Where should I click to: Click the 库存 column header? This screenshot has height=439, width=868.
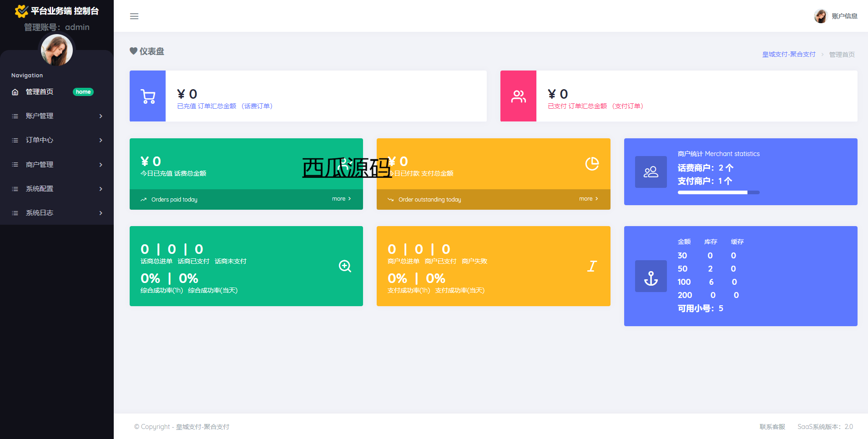point(711,242)
